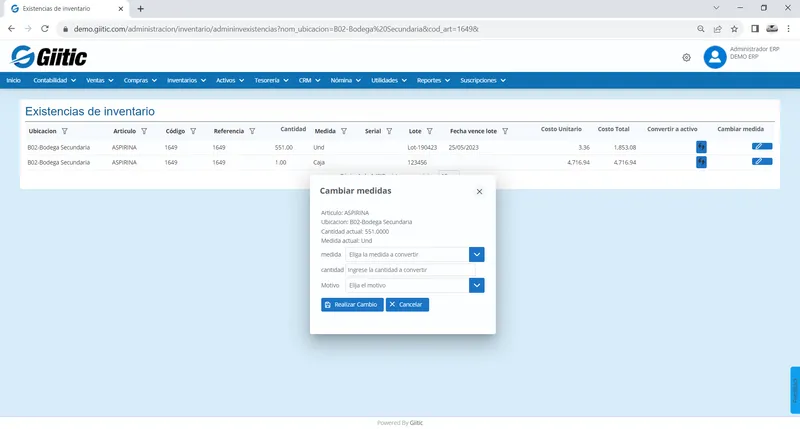Convert Lot-190423 row to asset
The image size is (800, 429).
(701, 147)
